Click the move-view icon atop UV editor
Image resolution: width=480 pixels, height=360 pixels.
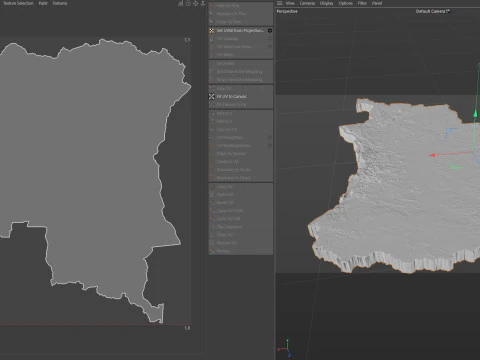click(x=195, y=3)
